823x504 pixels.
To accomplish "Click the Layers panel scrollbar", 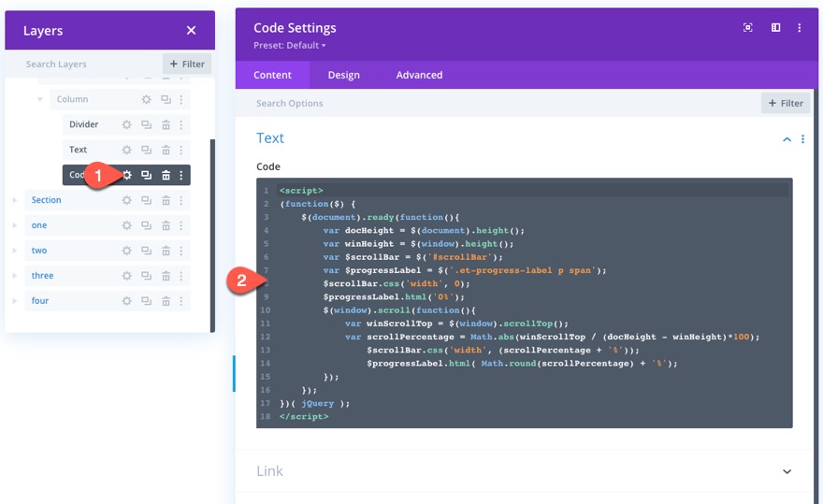I will (x=212, y=236).
